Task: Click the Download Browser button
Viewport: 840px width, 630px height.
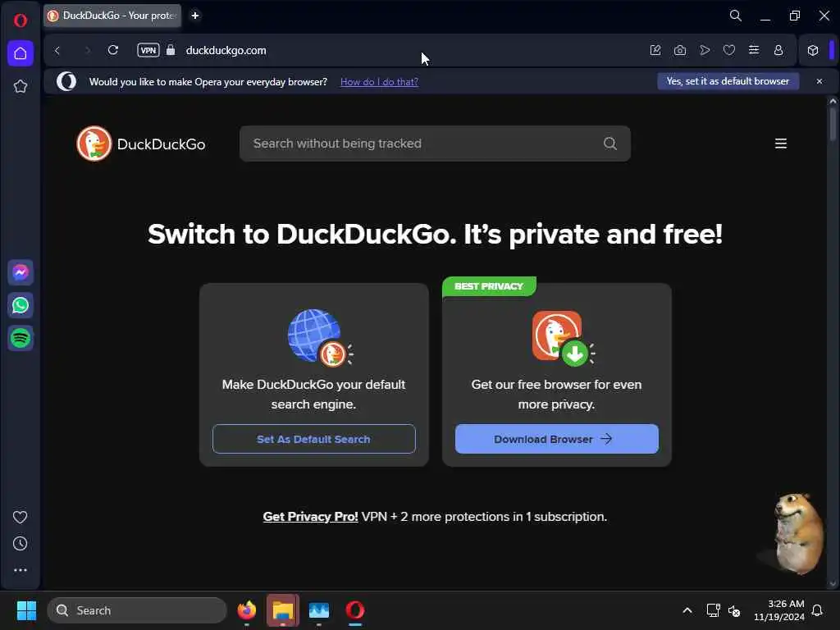Action: 557,439
